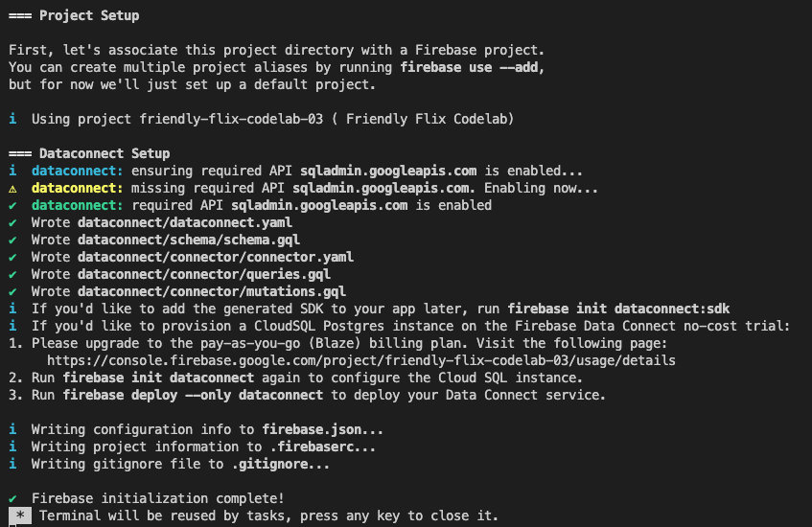This screenshot has height=527, width=812.
Task: Open the console.firebase.google.com usage details URL
Action: point(360,360)
